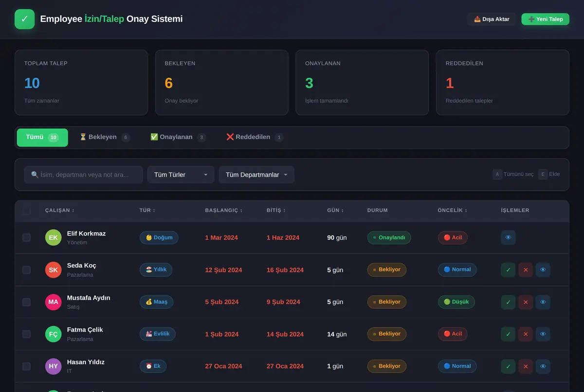Viewport: 584px width, 392px height.
Task: Click the Dışa Aktar button
Action: pos(492,19)
